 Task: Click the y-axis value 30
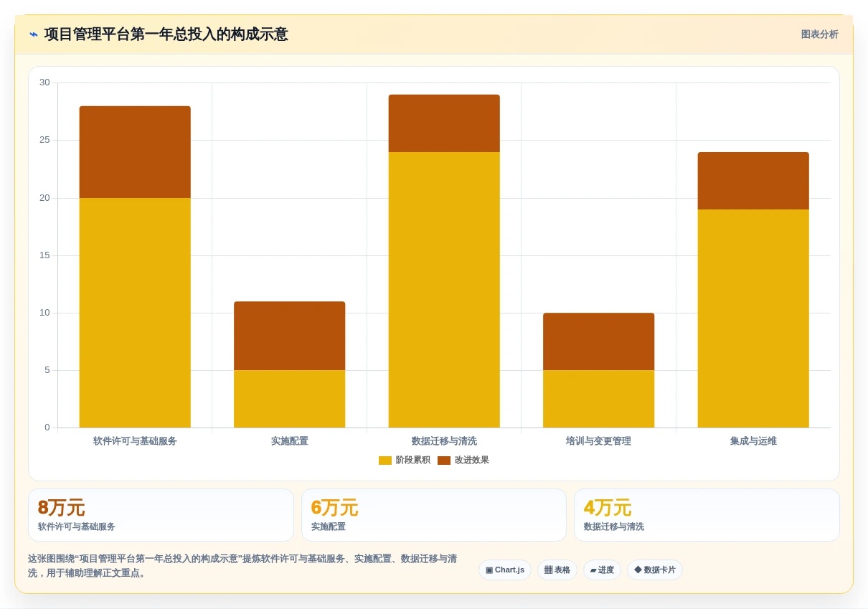coord(44,82)
